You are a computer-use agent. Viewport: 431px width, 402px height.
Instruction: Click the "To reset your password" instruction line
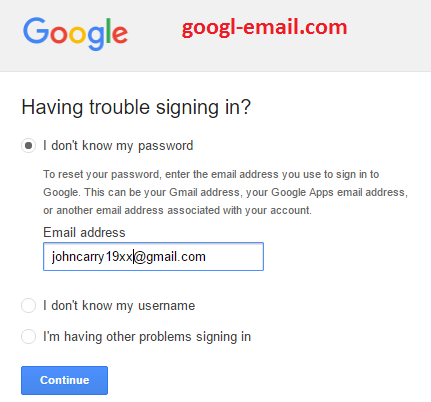[211, 174]
